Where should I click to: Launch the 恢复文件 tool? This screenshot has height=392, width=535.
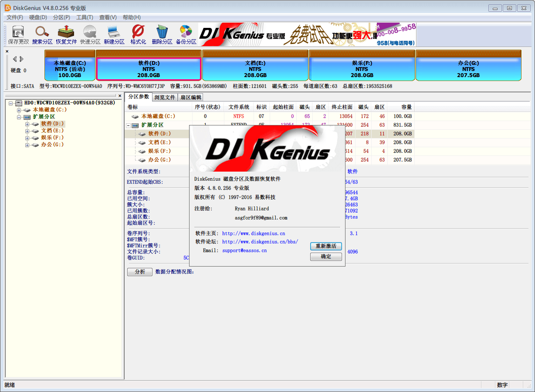coord(66,35)
